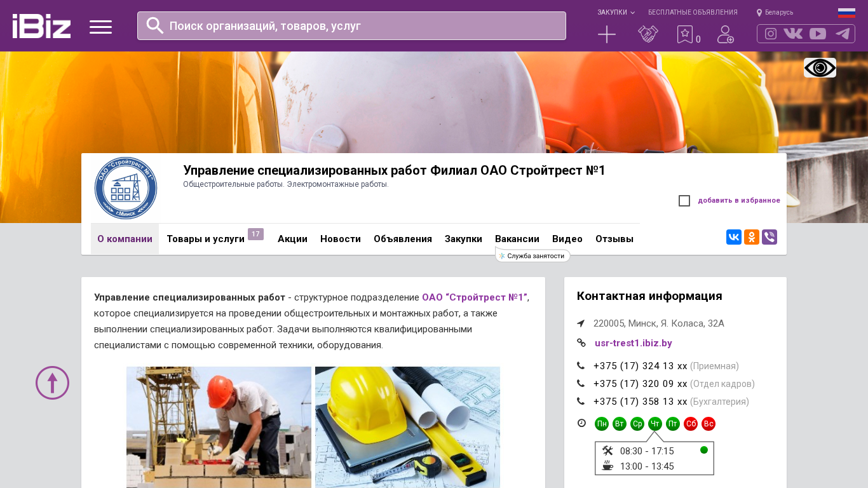
Task: Open the 'Акции' tab
Action: (292, 239)
